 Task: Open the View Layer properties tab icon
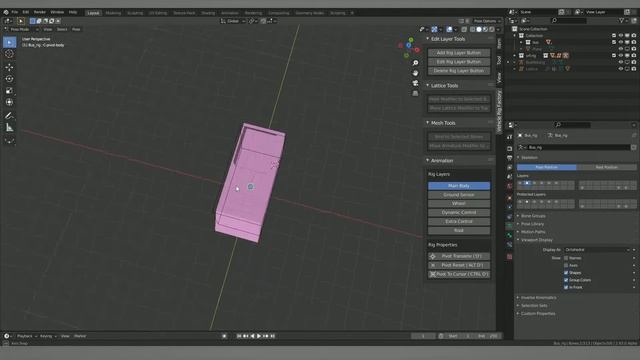tap(509, 168)
